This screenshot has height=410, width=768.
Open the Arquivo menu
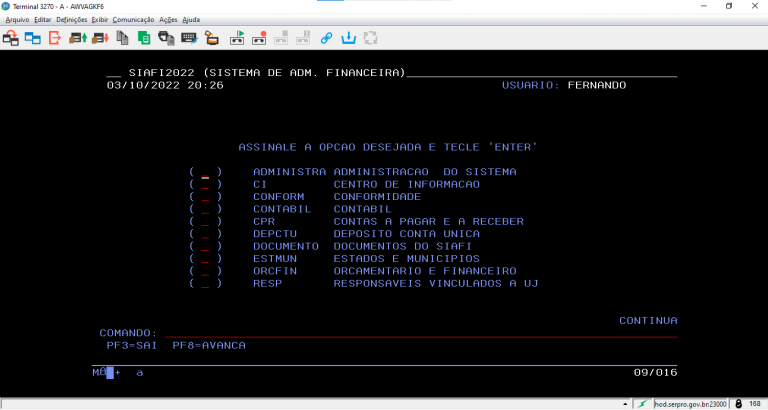pos(17,19)
